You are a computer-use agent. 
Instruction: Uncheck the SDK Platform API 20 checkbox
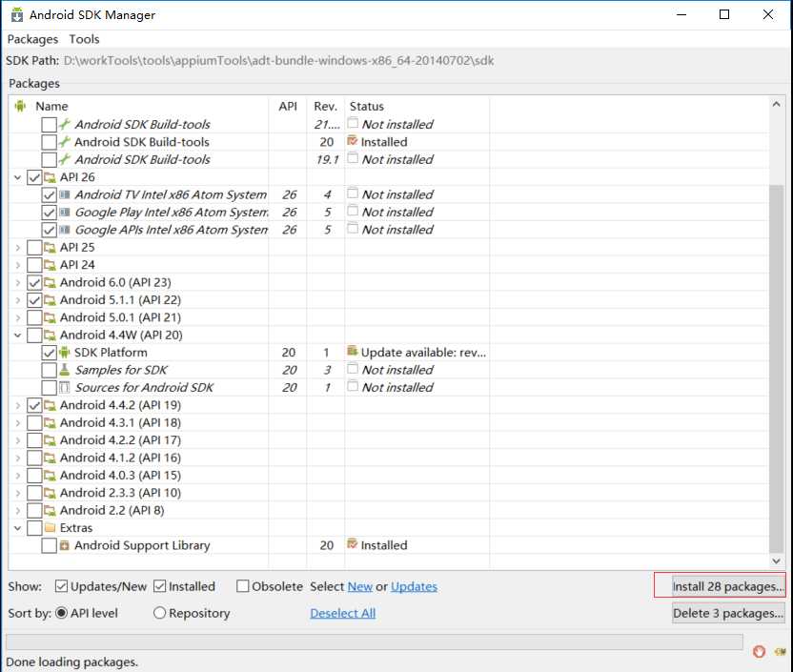(49, 353)
